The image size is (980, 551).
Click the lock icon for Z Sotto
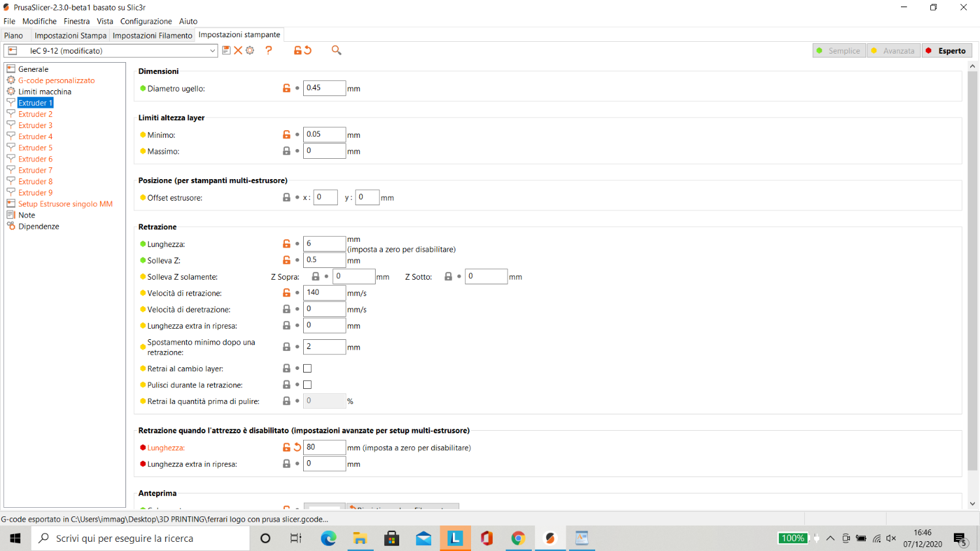pos(448,276)
